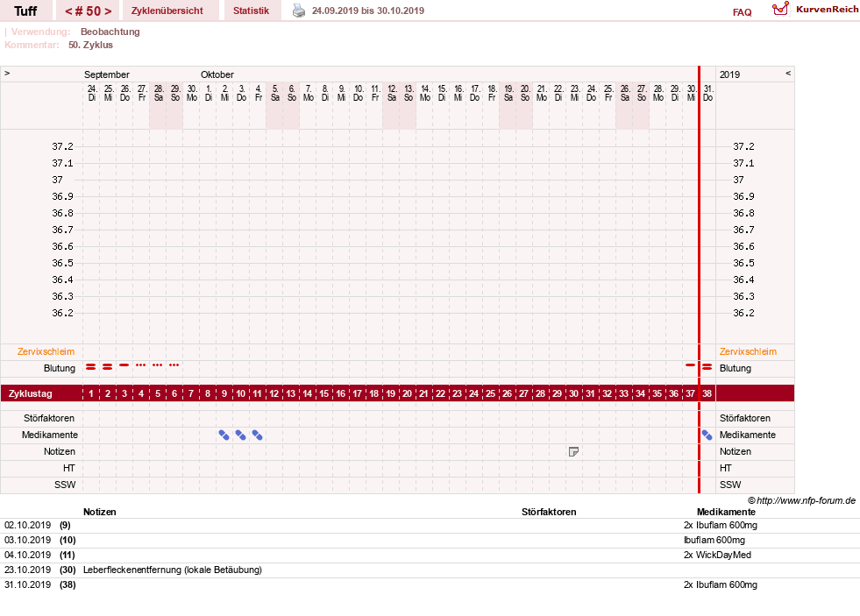Click the bleeding marker on cycle day 2
The width and height of the screenshot is (860, 616).
pyautogui.click(x=108, y=366)
